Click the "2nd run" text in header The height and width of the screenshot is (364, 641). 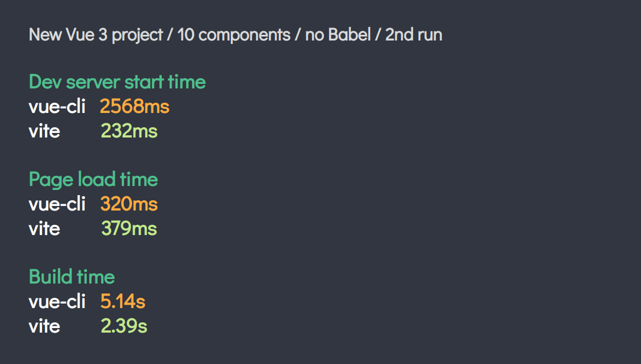(x=414, y=35)
